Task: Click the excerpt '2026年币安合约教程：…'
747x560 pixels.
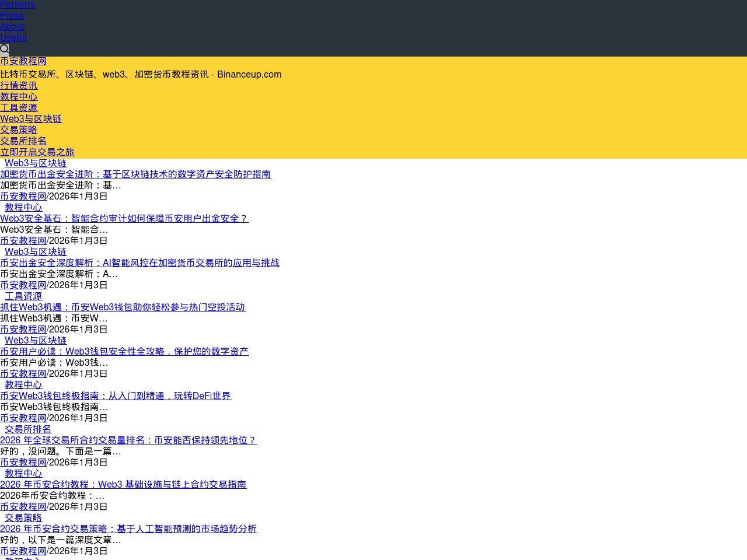Action: pos(53,496)
